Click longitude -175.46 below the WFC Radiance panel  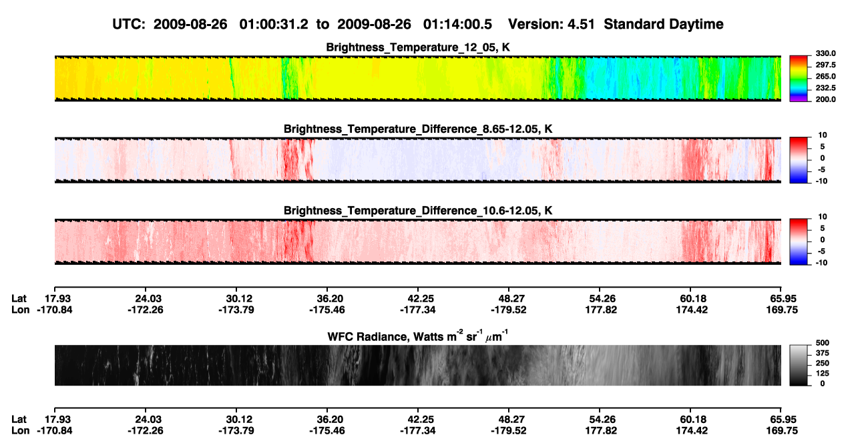[329, 430]
